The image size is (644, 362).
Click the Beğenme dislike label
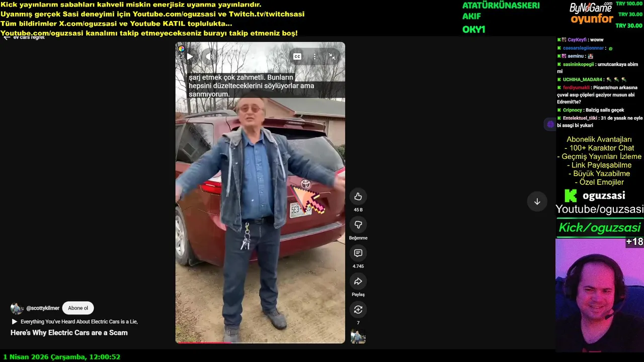(358, 238)
